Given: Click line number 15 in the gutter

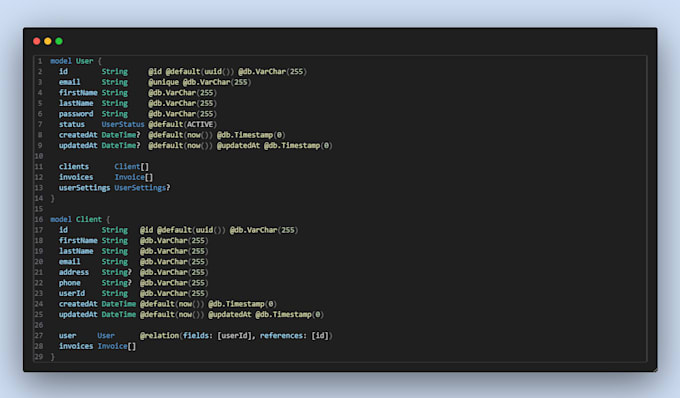Looking at the screenshot, I should [39, 209].
